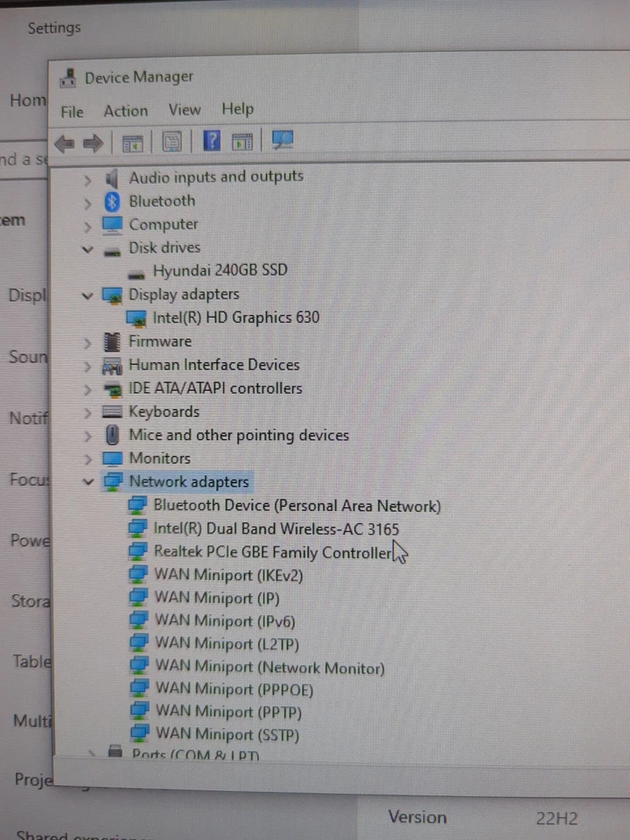630x840 pixels.
Task: Select WAN Miniport (SSTP)
Action: click(x=227, y=734)
